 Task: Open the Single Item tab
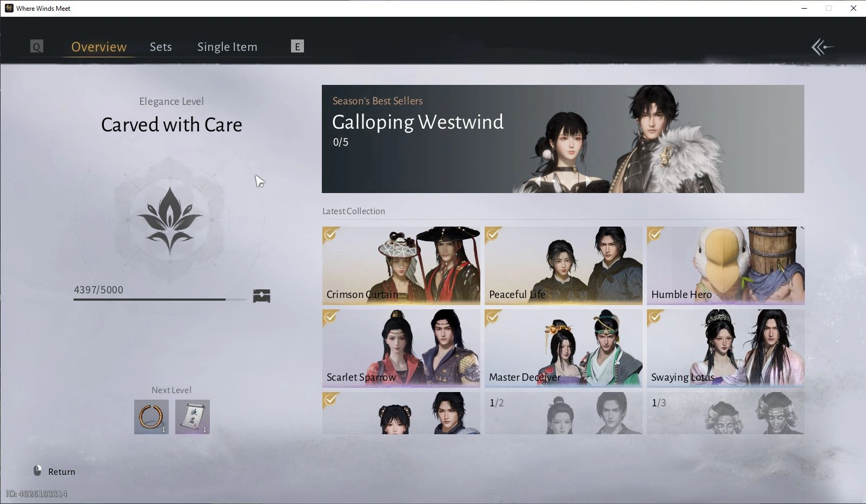227,47
